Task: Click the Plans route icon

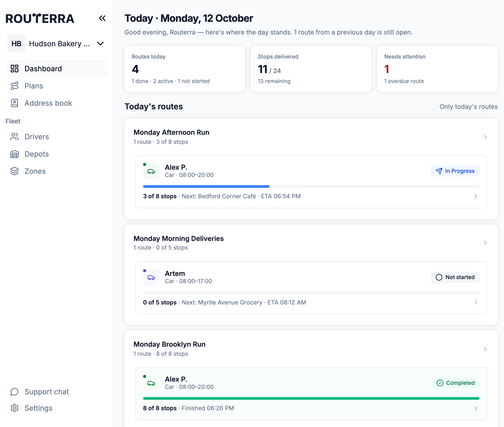Action: [15, 86]
